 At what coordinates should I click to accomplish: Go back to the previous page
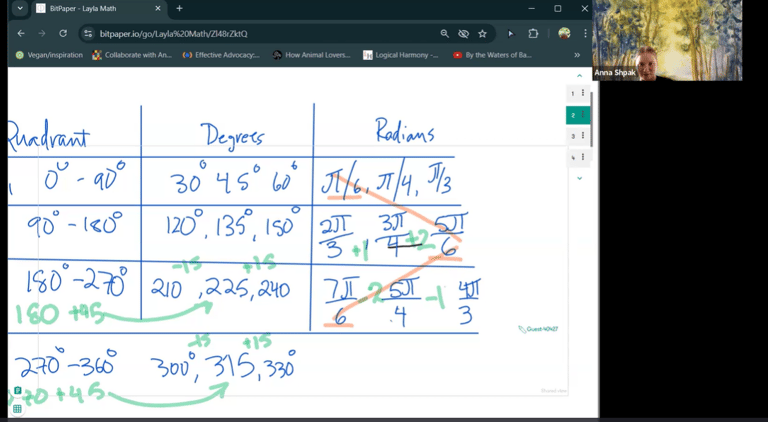coord(21,33)
